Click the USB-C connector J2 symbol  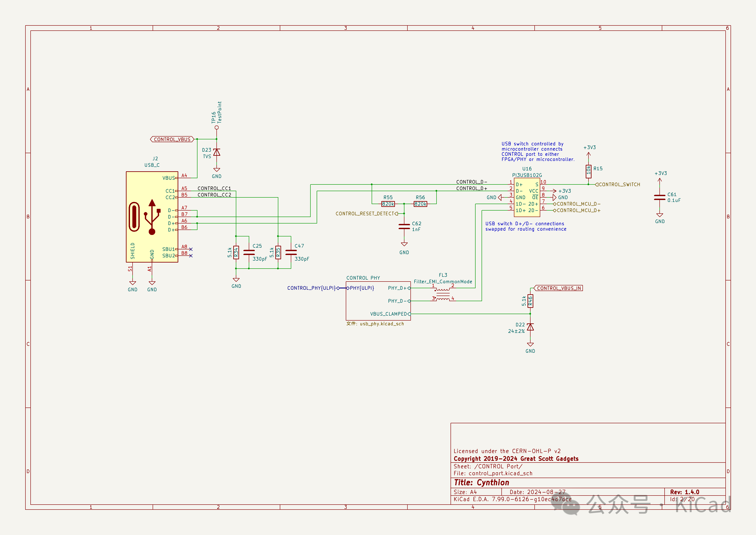click(152, 217)
